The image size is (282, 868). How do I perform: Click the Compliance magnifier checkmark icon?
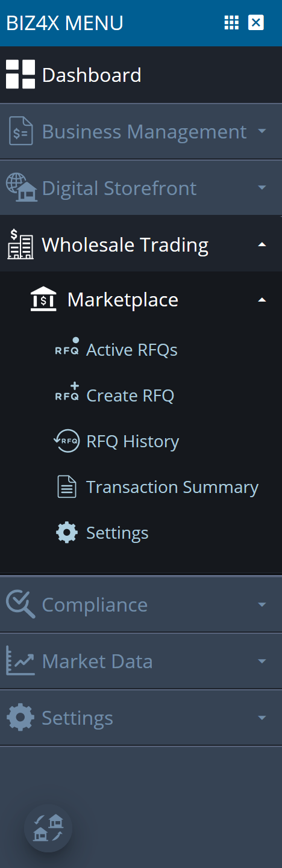click(x=20, y=604)
